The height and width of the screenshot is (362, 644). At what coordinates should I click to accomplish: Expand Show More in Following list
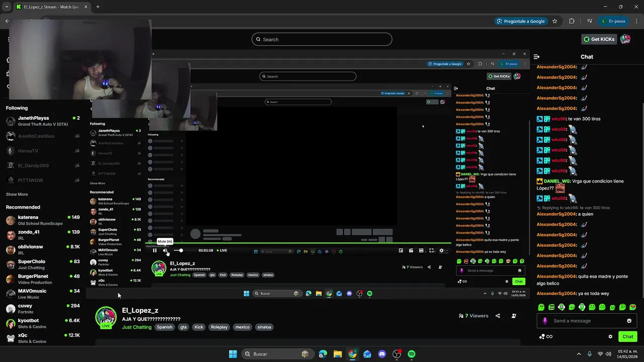pyautogui.click(x=17, y=194)
